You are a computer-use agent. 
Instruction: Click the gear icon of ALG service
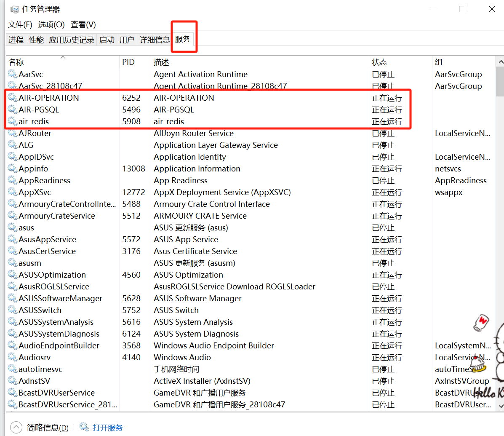click(x=13, y=144)
